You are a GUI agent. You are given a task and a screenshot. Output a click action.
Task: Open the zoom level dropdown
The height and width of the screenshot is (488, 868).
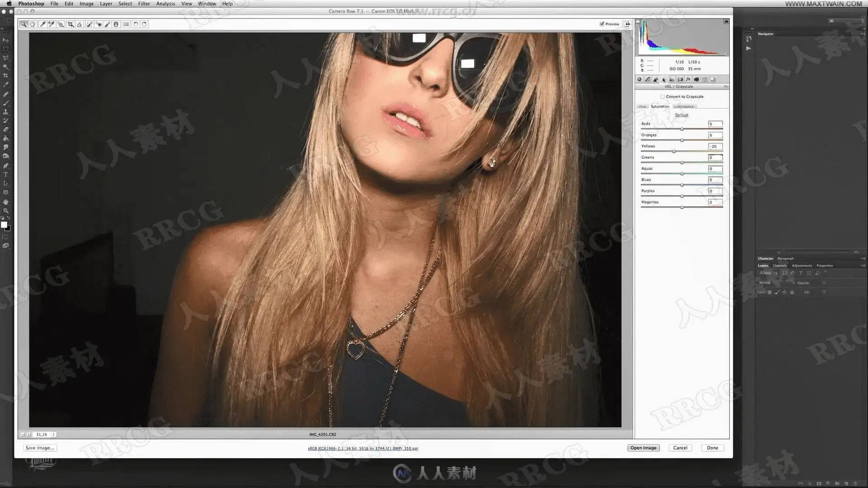tap(53, 434)
